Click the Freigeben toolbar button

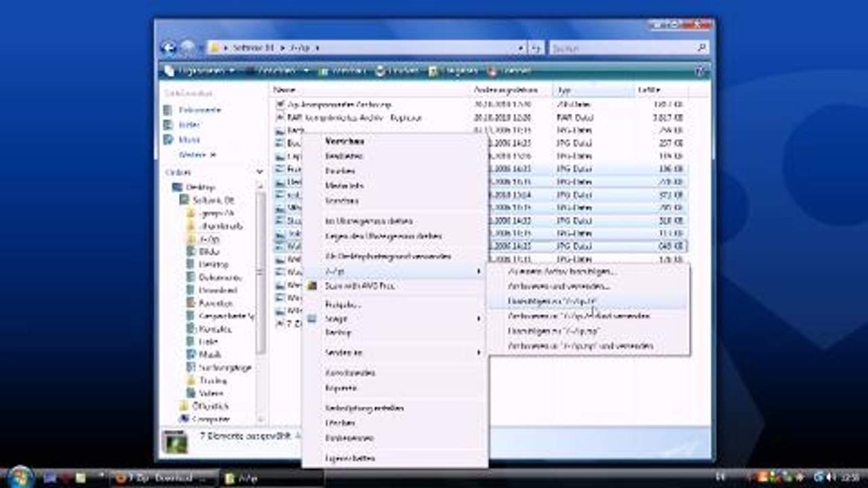point(453,70)
